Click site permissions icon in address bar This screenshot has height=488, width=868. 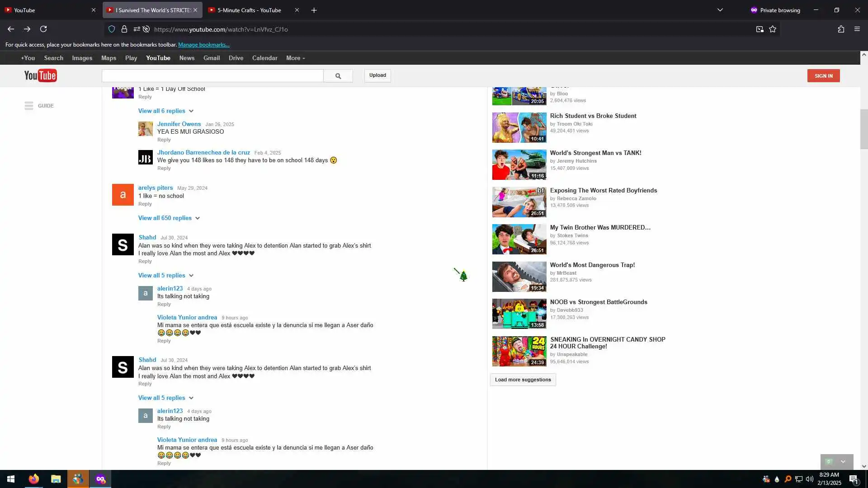[x=137, y=29]
